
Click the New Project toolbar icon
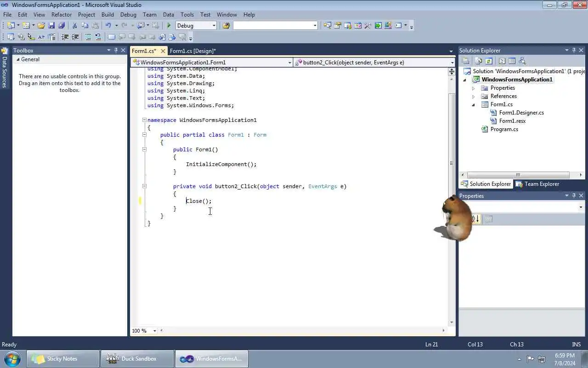pos(10,26)
